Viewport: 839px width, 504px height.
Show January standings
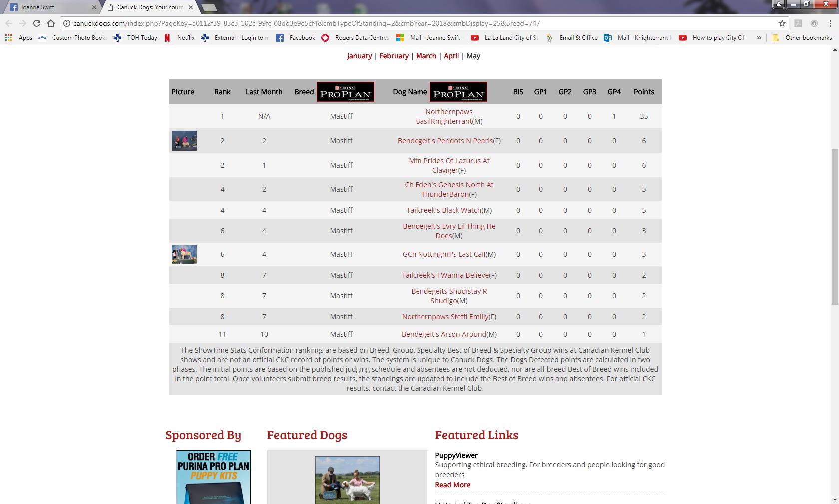[x=359, y=56]
